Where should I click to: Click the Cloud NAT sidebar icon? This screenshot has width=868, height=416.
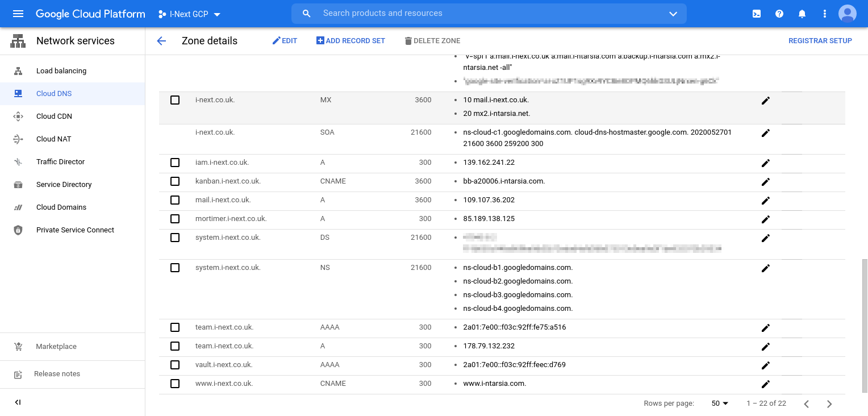point(18,139)
